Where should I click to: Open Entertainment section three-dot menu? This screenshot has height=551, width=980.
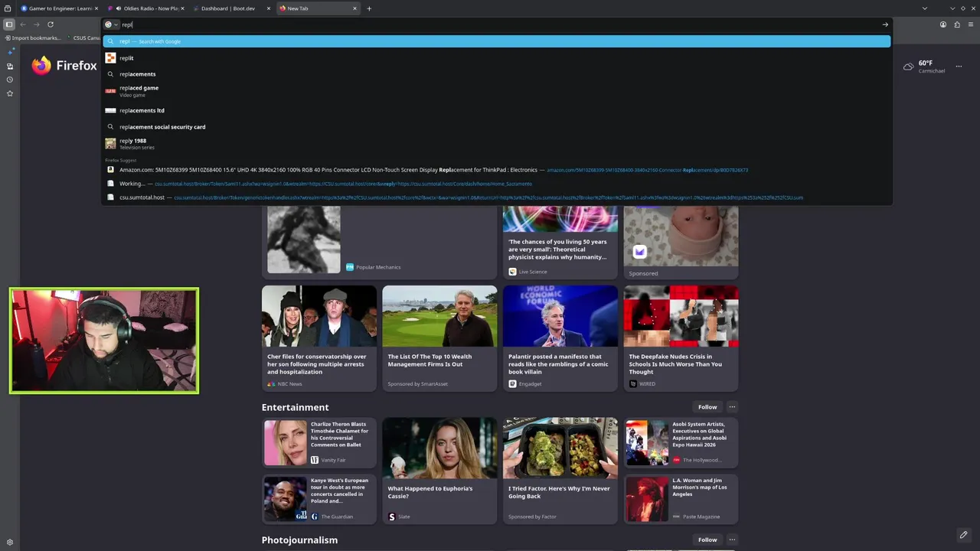(732, 407)
